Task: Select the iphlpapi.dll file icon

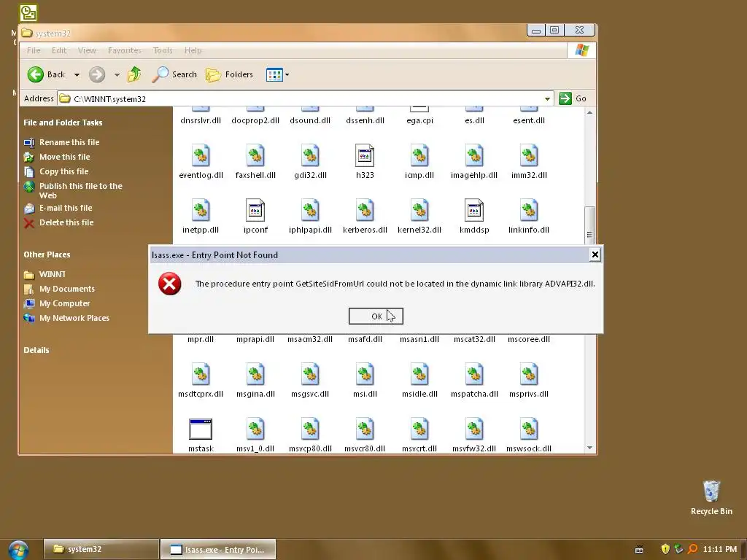Action: click(310, 210)
